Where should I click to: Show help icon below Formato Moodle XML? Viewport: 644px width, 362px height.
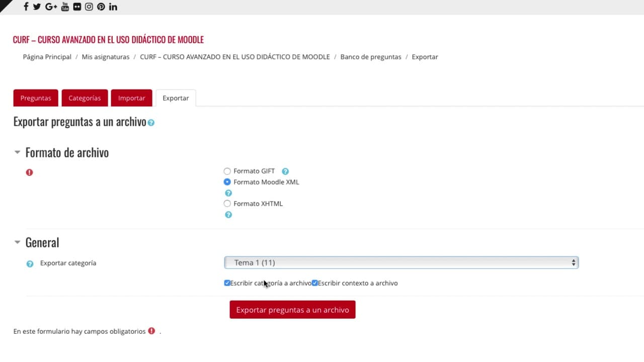tap(228, 193)
